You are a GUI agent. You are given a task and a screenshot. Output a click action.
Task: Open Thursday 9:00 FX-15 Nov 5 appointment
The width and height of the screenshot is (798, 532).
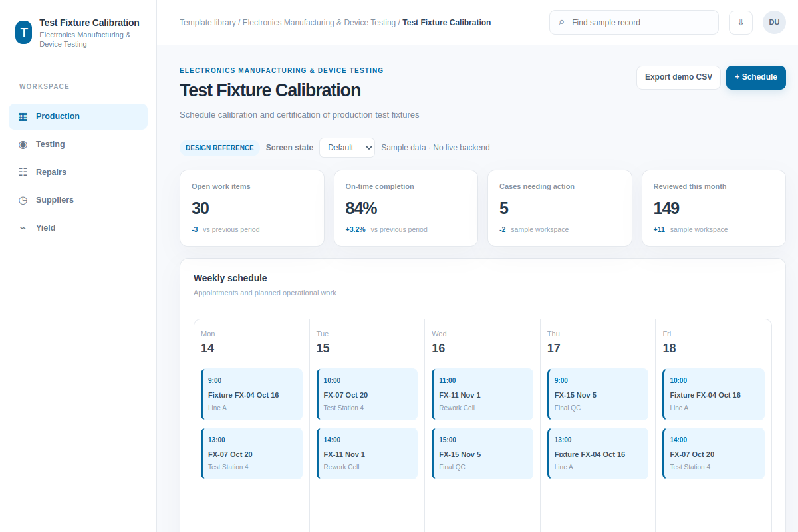click(x=598, y=394)
